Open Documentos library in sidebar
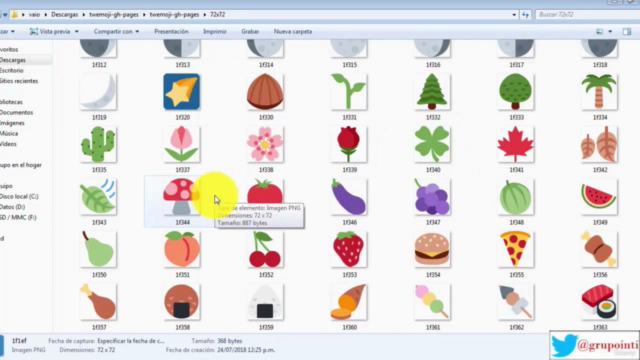The height and width of the screenshot is (360, 640). tap(17, 112)
